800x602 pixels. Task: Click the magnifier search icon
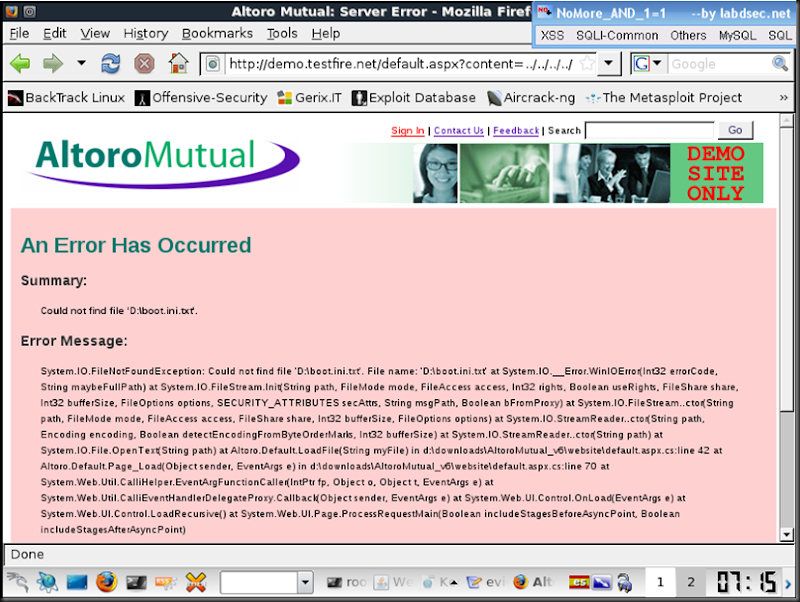pos(780,64)
